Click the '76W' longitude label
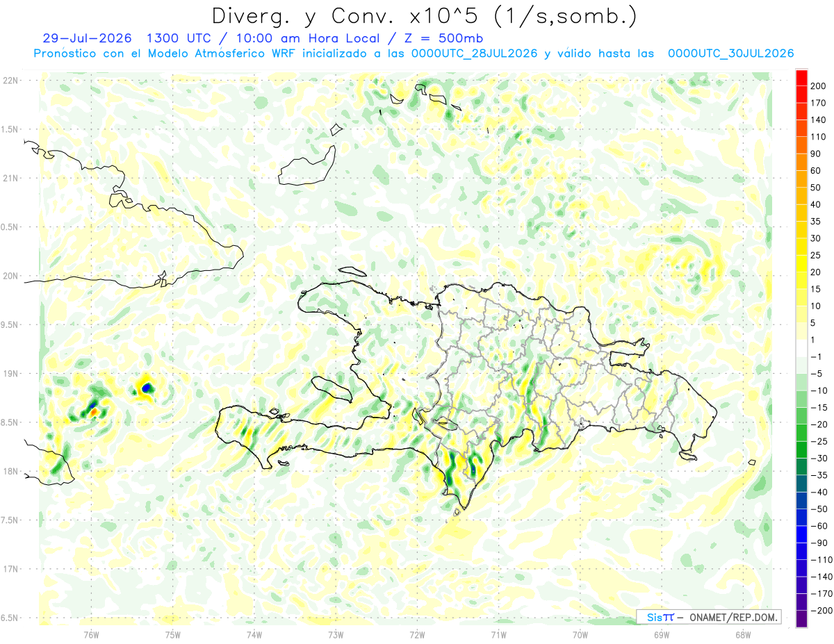 91,634
